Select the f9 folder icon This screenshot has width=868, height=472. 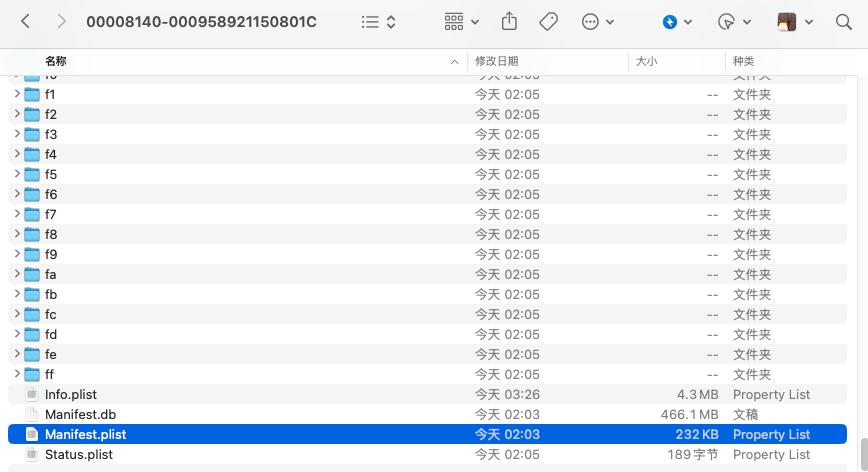coord(32,255)
